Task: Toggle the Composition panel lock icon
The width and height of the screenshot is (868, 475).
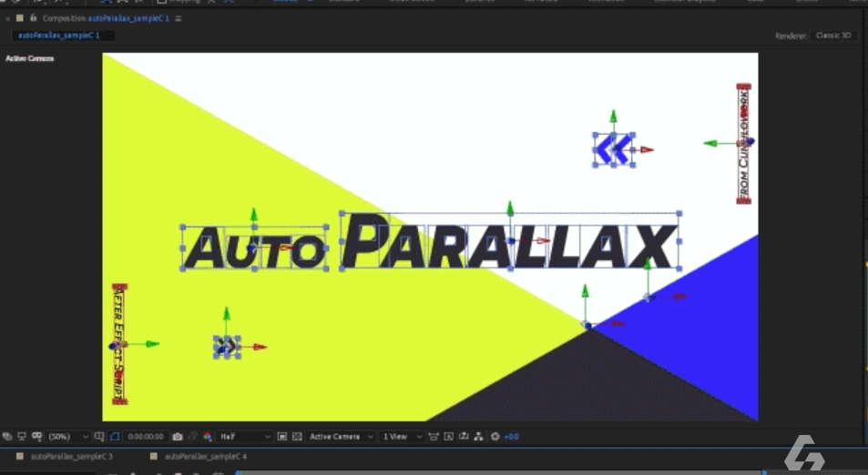Action: pyautogui.click(x=33, y=18)
